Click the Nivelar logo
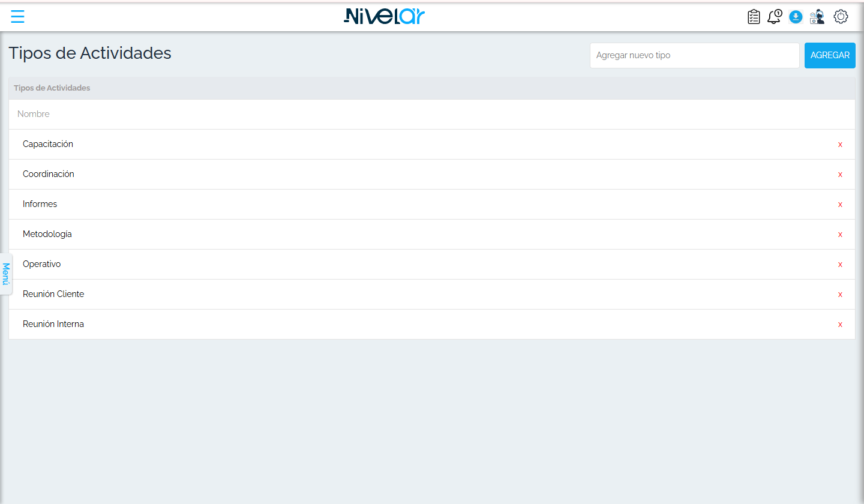This screenshot has height=504, width=864. point(384,16)
